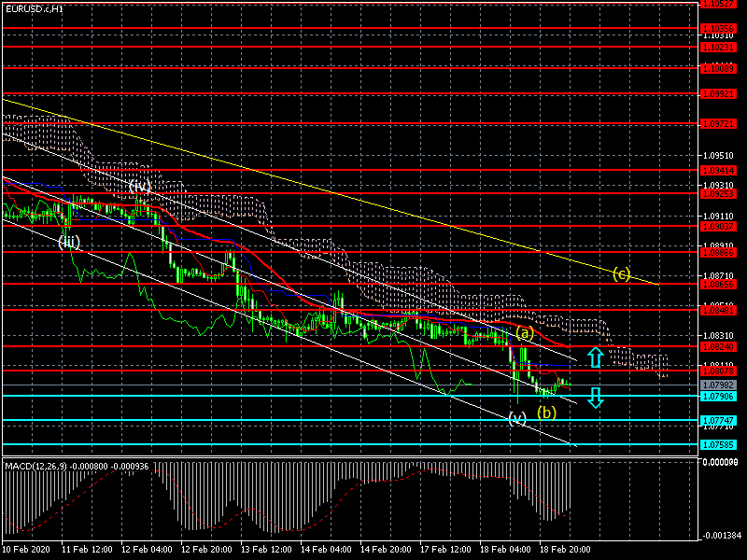Screen dimensions: 747x560
Task: Click the 1.09921 price level label
Action: [718, 94]
